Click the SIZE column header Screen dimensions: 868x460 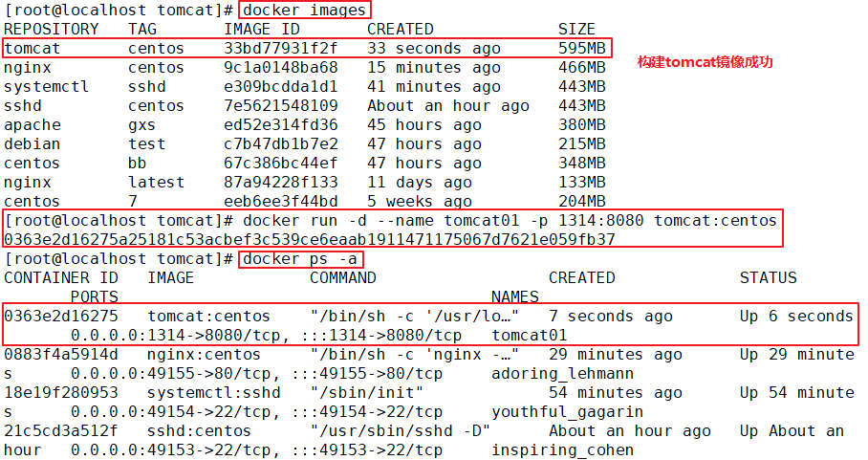click(x=576, y=29)
